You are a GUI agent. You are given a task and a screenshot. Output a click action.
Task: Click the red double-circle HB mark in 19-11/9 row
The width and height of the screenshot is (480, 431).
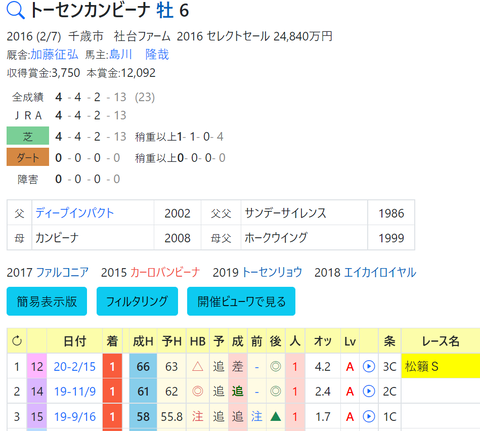(198, 391)
